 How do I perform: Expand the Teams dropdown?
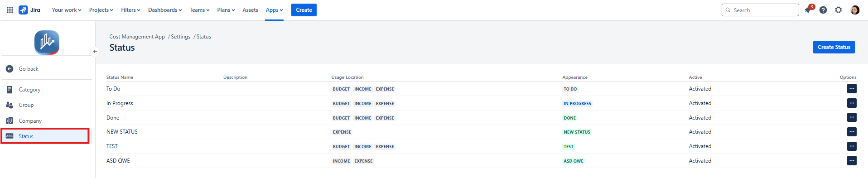coord(199,10)
